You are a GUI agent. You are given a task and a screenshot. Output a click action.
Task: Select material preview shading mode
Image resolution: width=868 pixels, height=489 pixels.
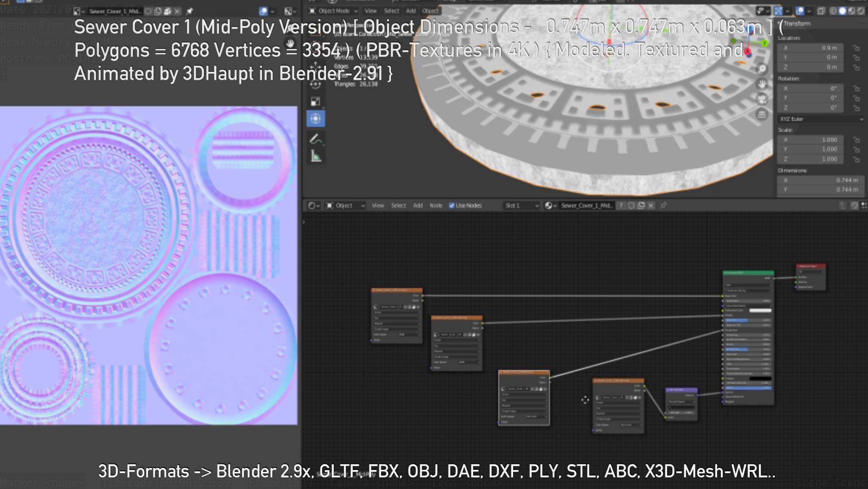[x=851, y=11]
